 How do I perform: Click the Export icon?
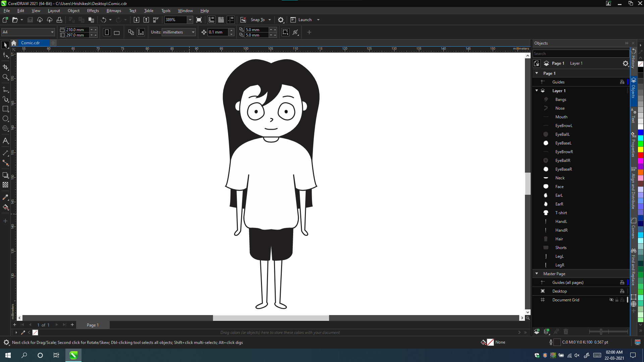point(146,20)
